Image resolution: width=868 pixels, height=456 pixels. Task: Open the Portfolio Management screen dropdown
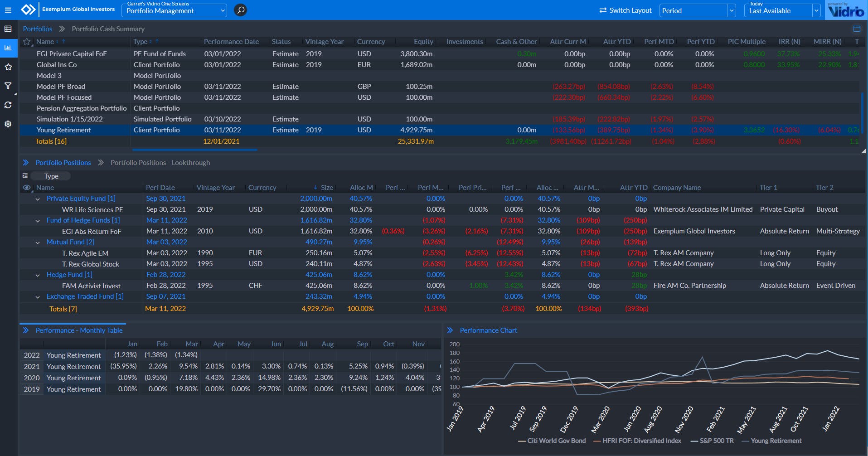click(x=175, y=11)
